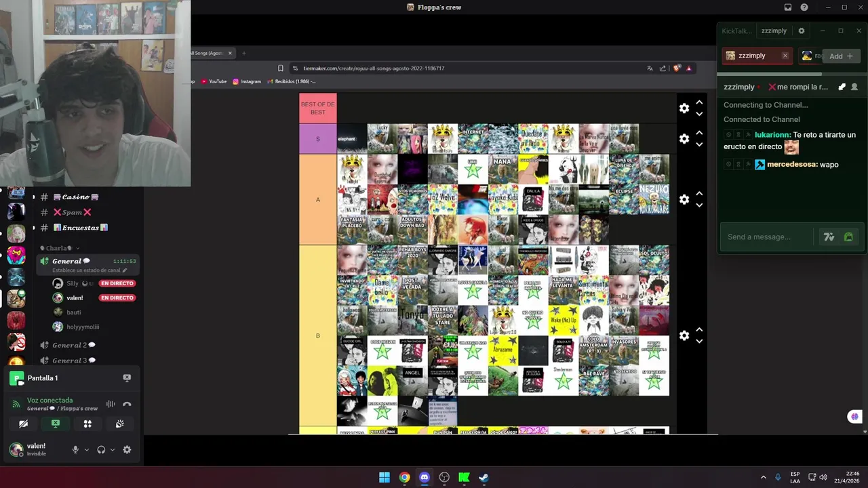Click the tiermaker.com URL address field

pyautogui.click(x=374, y=68)
